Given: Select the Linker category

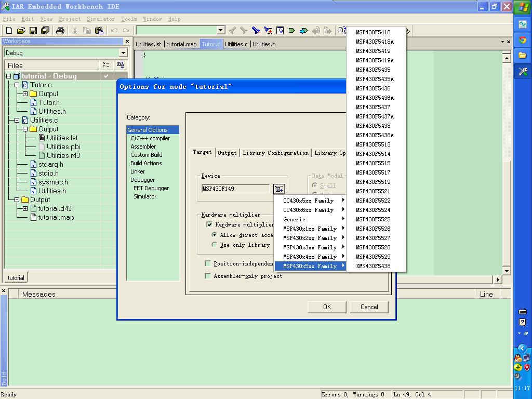Looking at the screenshot, I should 138,171.
